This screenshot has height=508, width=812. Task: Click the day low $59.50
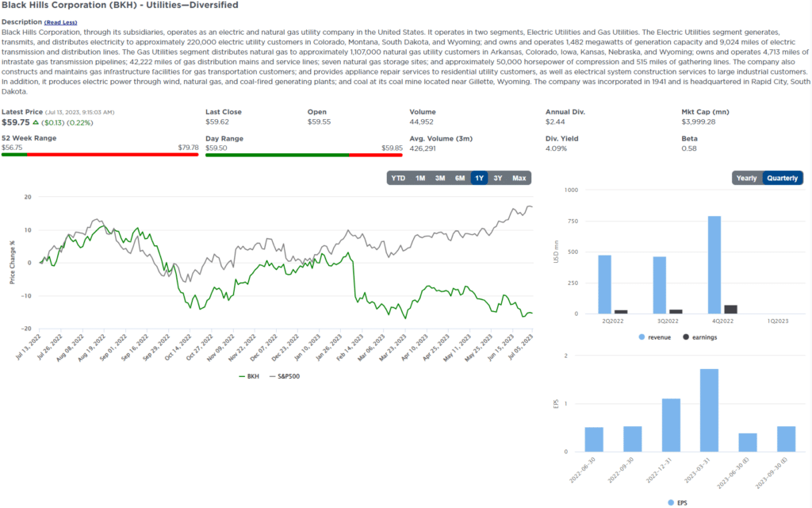click(216, 148)
